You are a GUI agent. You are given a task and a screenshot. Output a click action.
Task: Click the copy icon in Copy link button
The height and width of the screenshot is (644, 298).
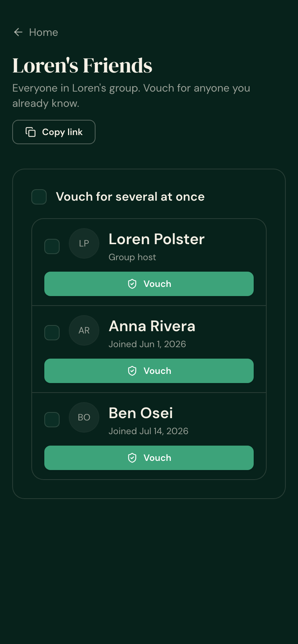[31, 132]
